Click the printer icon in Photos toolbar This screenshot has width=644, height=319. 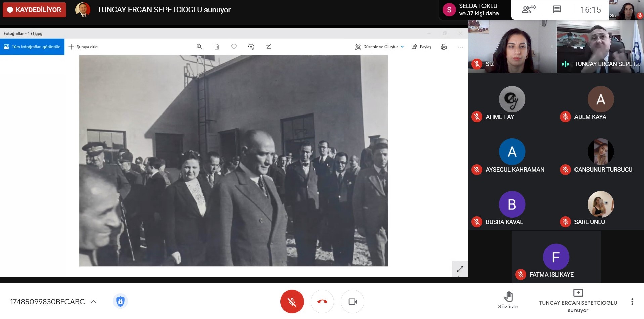[x=444, y=47]
